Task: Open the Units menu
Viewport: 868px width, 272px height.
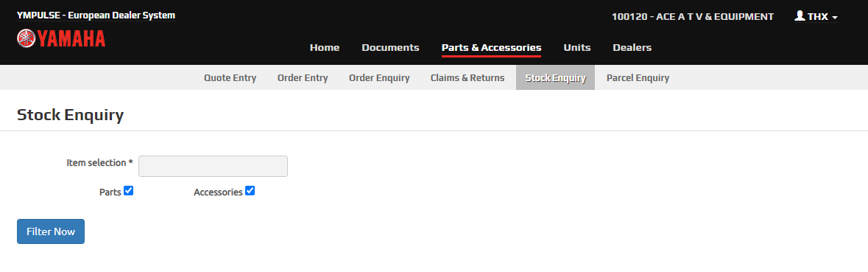Action: coord(576,48)
